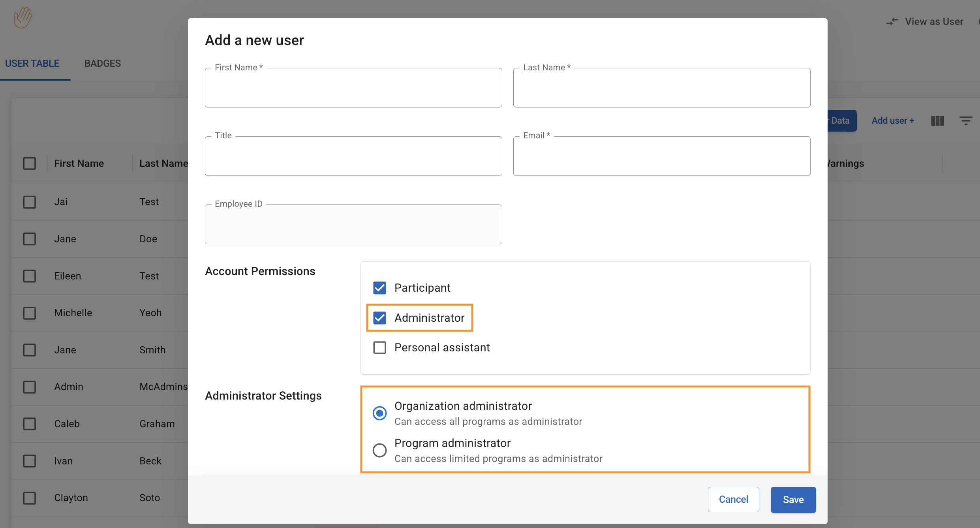The width and height of the screenshot is (980, 528).
Task: Click the View as User swap icon
Action: point(892,22)
